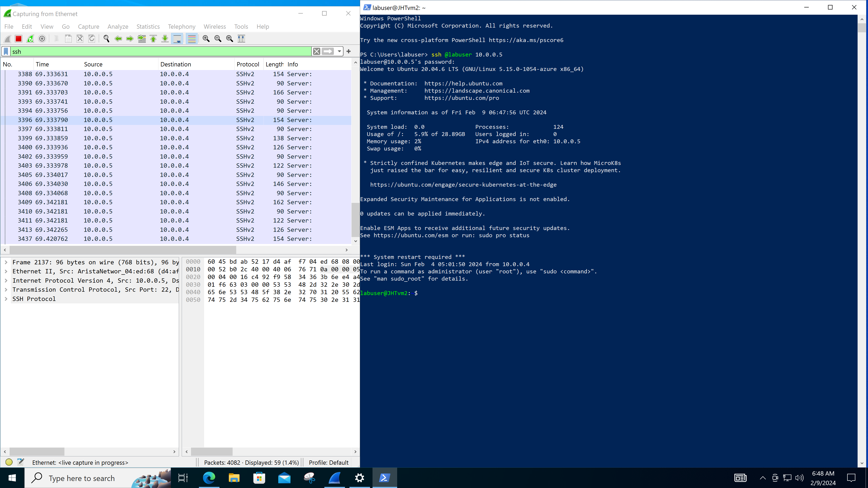Open the Windows notification center
868x488 pixels.
tap(851, 478)
